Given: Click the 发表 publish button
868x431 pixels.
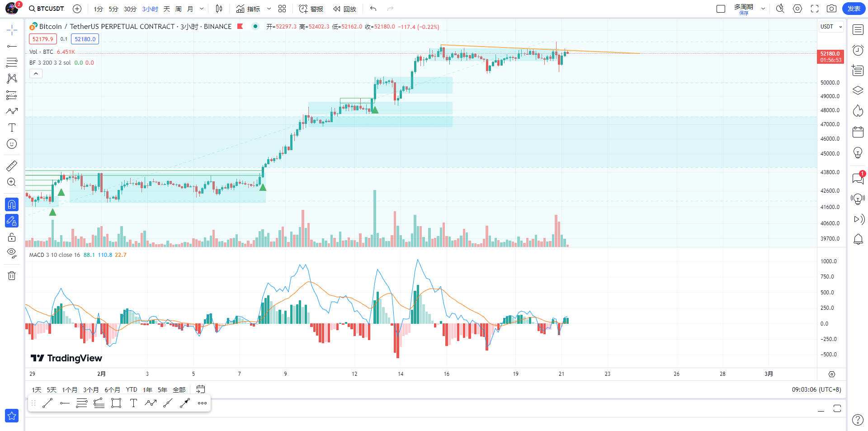Looking at the screenshot, I should 854,9.
